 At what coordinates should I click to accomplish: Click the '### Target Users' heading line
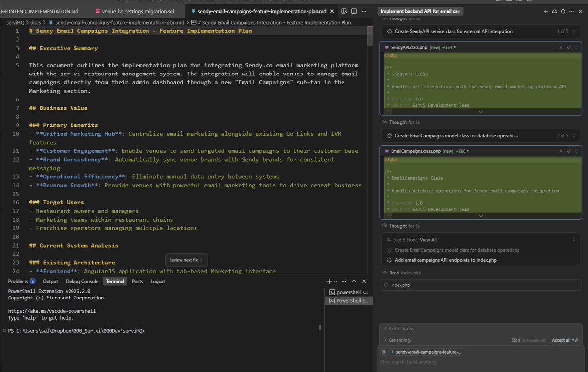(x=56, y=202)
